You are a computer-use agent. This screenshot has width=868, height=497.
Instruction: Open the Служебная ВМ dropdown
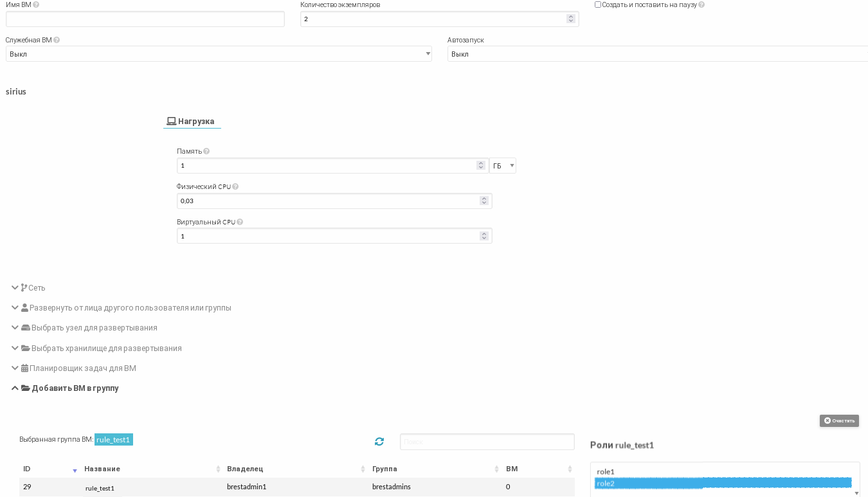coord(219,54)
